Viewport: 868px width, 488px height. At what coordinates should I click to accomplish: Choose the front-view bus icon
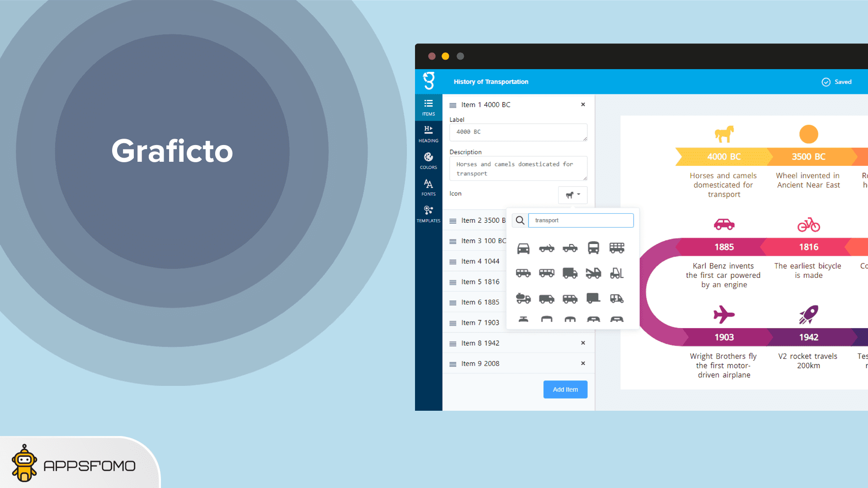click(x=593, y=248)
